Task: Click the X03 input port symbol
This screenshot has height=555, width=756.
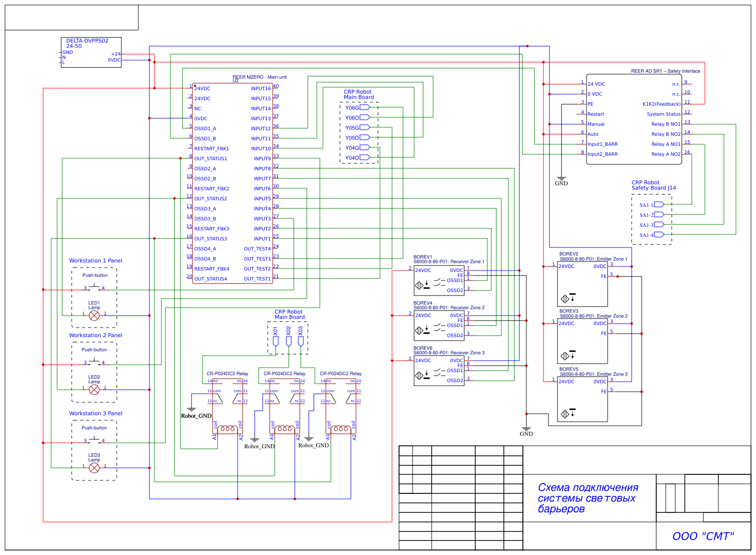Action: [301, 341]
